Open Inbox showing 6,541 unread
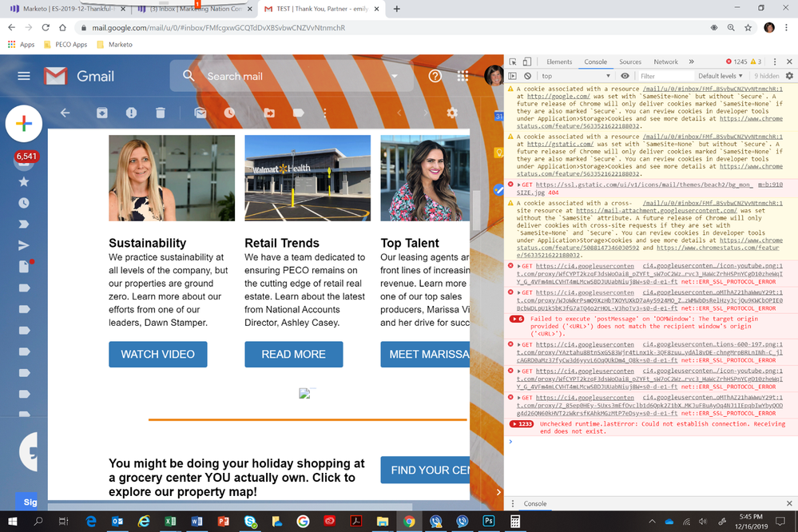Screen dimensions: 798x532 tap(24, 160)
